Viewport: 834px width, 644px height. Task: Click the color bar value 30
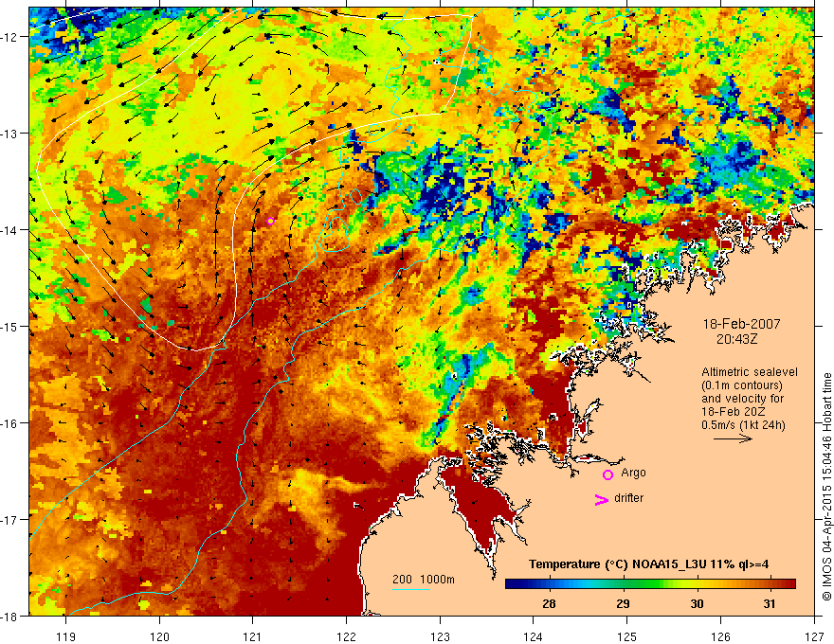coord(697,603)
